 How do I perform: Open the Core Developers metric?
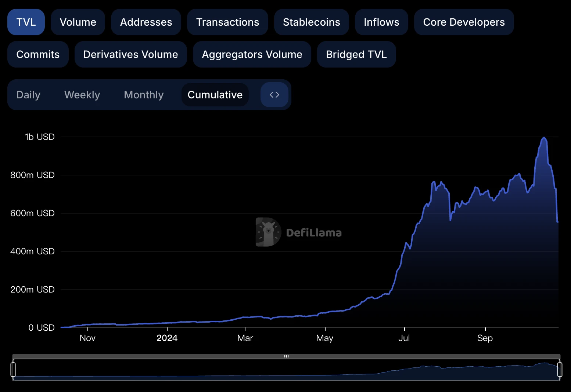[464, 22]
